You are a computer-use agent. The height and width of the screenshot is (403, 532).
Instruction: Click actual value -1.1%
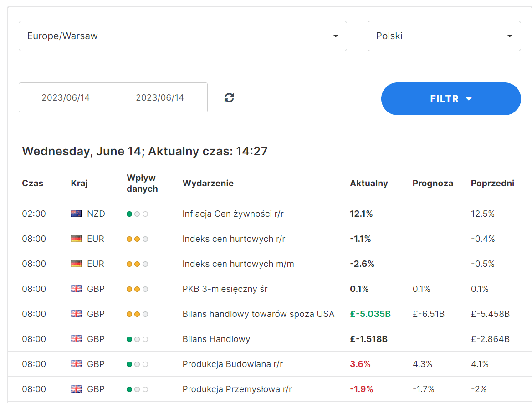(x=360, y=239)
